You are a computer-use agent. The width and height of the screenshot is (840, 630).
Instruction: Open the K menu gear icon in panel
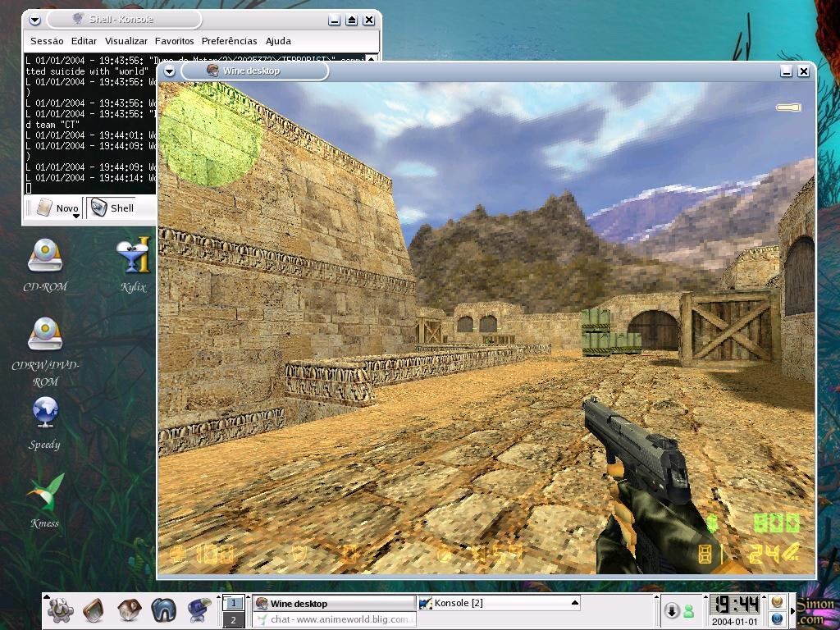tap(60, 609)
